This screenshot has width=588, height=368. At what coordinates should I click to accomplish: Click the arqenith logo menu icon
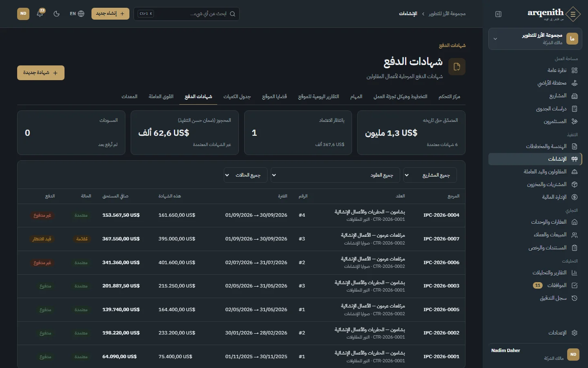coord(573,14)
